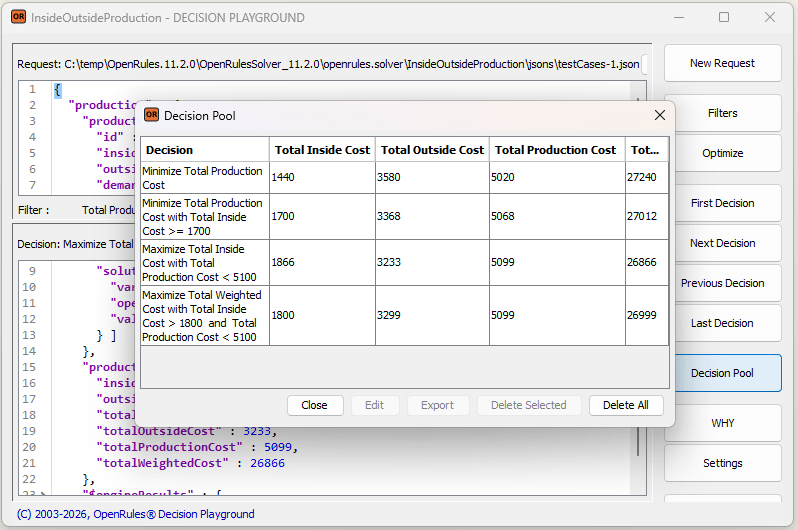Image resolution: width=798 pixels, height=530 pixels.
Task: Open the New Request button
Action: [x=722, y=63]
